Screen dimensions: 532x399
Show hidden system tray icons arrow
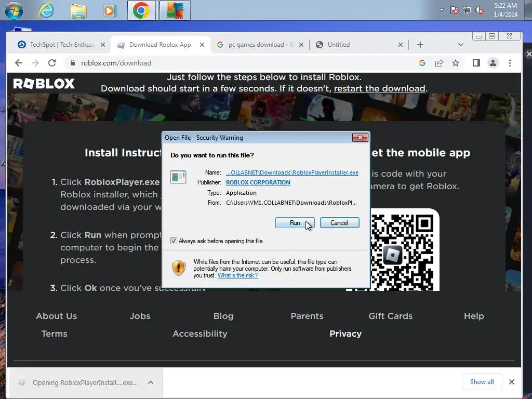pyautogui.click(x=442, y=10)
